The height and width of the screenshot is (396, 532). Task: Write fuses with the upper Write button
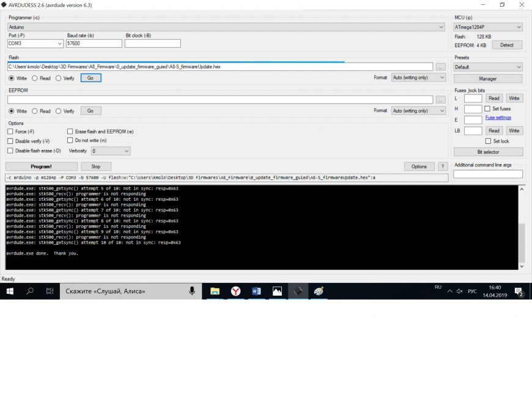pos(514,98)
